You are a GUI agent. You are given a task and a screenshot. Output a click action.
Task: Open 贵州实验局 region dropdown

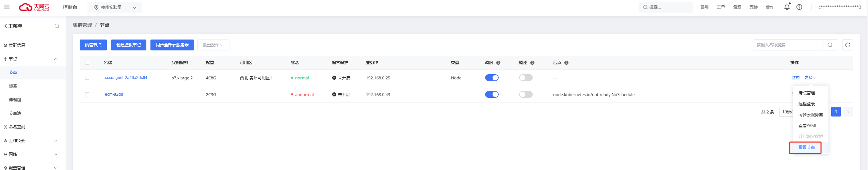tap(115, 7)
